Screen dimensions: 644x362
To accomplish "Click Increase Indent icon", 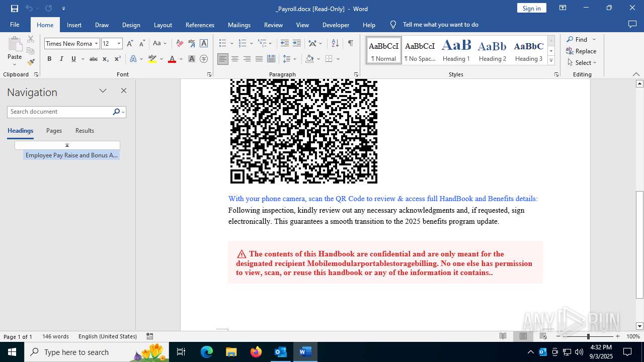I will tap(297, 43).
